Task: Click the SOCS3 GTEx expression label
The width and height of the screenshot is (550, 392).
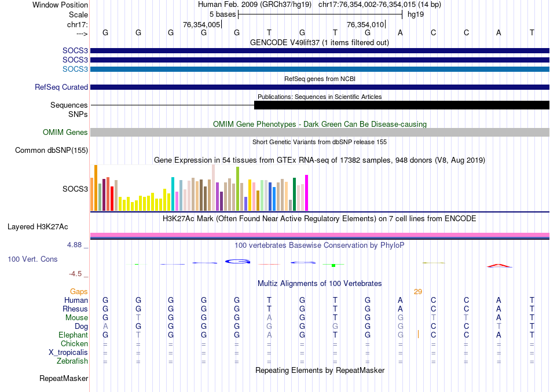Action: [75, 189]
